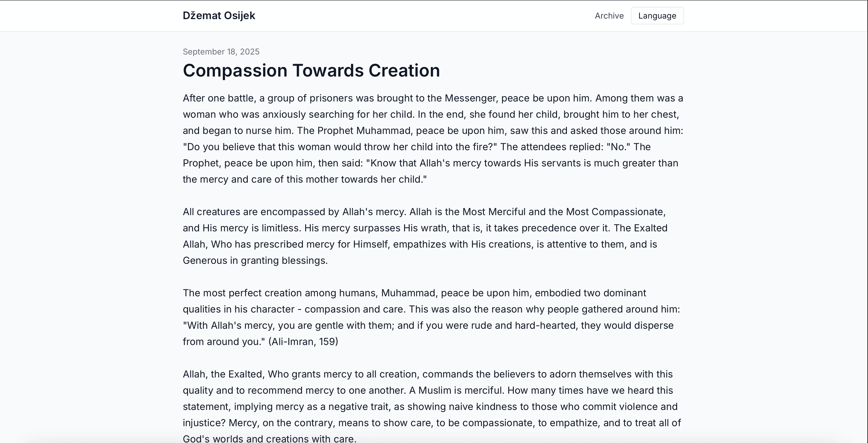Screen dimensions: 868x443
Task: Click the paragraph starting "After one battle"
Action: 433,139
